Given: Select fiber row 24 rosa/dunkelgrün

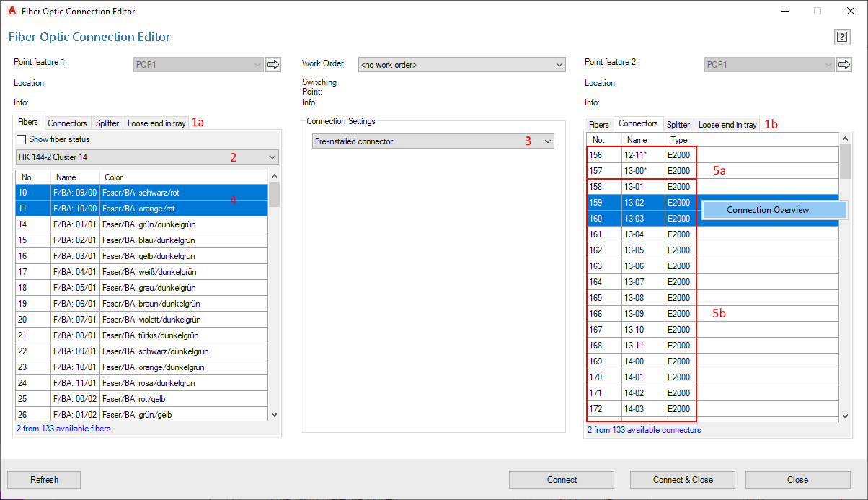Looking at the screenshot, I should pos(142,382).
